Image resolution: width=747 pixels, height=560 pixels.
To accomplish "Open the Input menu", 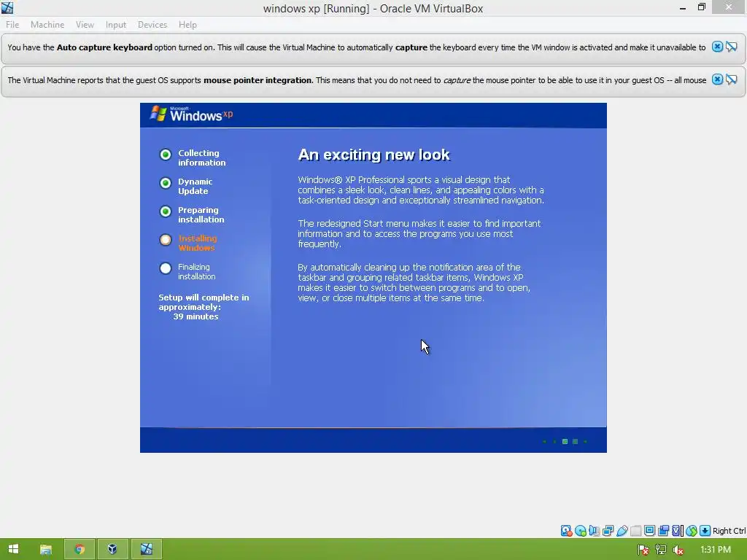I will coord(116,25).
